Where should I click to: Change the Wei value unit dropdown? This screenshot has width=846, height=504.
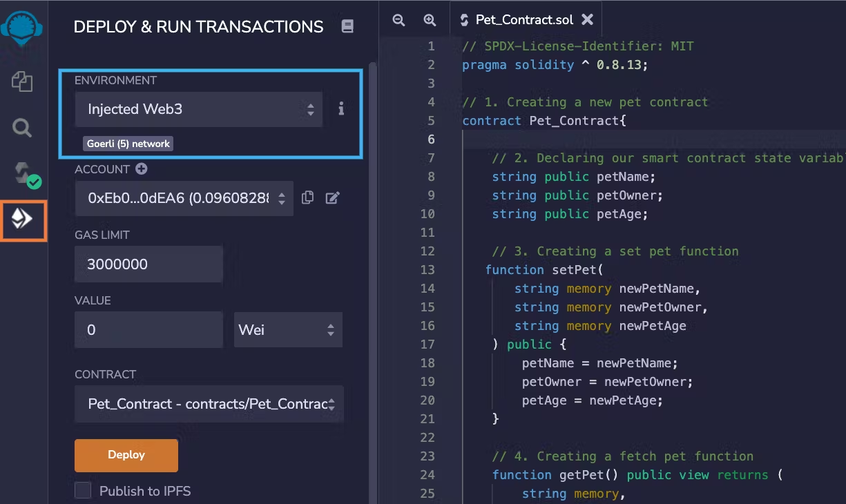[288, 330]
